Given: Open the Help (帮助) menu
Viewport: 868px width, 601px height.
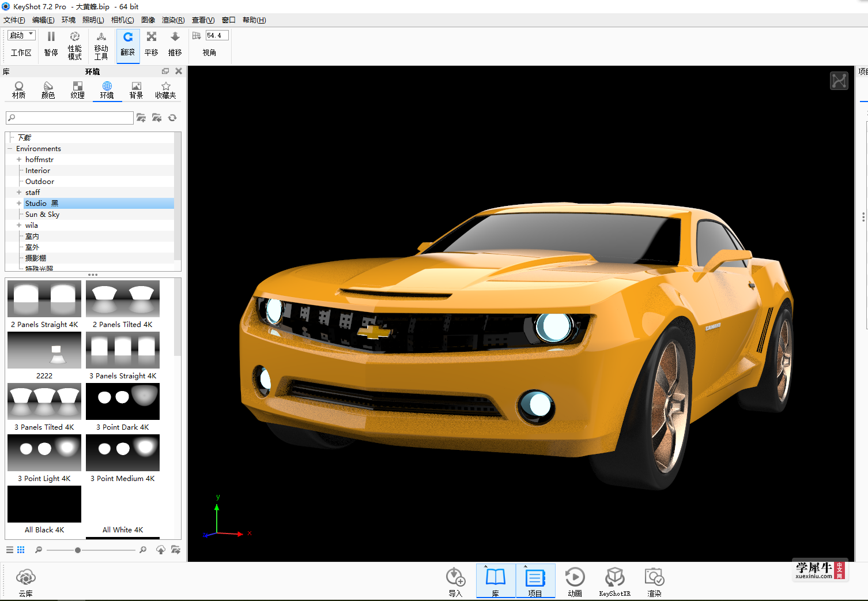Looking at the screenshot, I should [254, 20].
